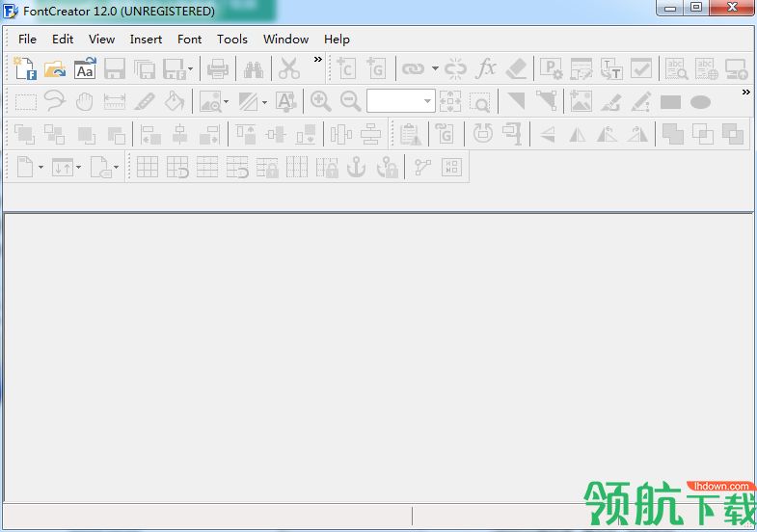Image resolution: width=757 pixels, height=532 pixels.
Task: Open the Tools menu
Action: (x=232, y=40)
